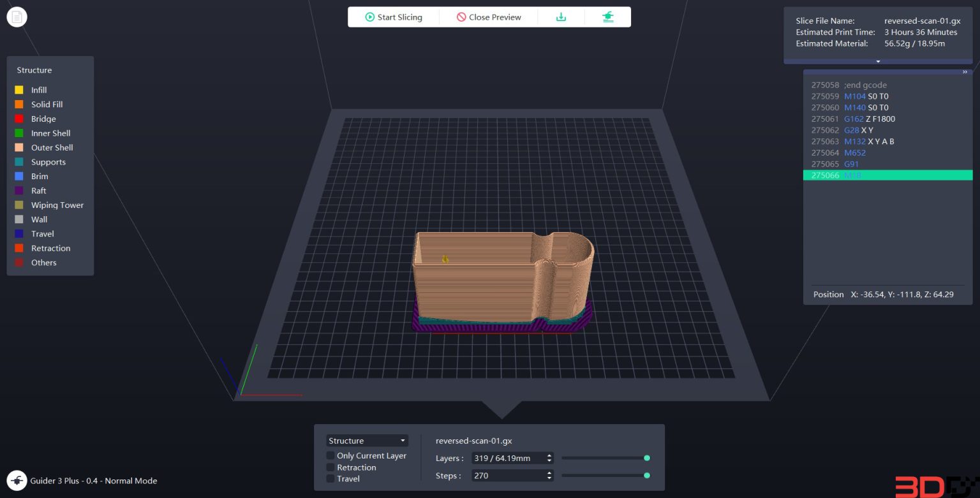Click the Close Preview cancel icon
The width and height of the screenshot is (980, 498).
(461, 17)
